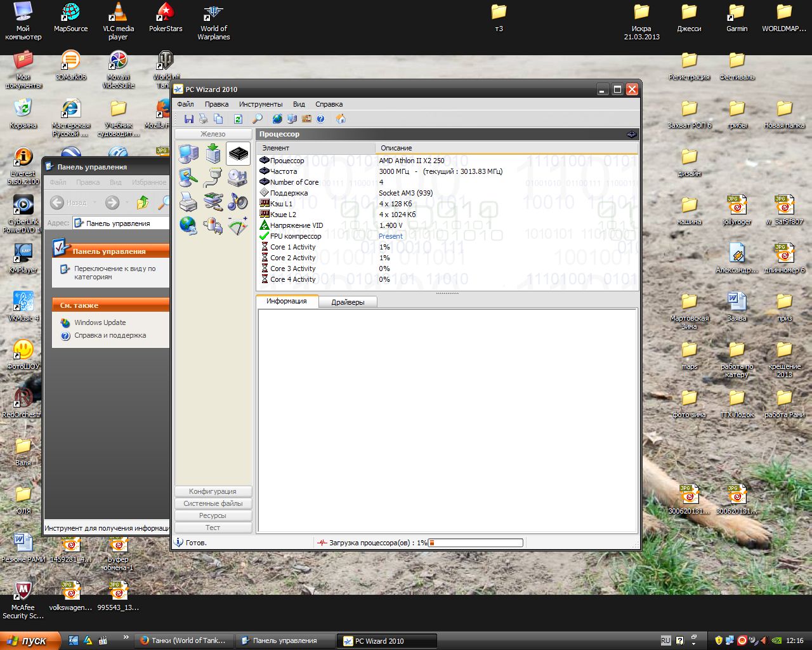
Task: Click the CPU load progress bar
Action: 476,543
